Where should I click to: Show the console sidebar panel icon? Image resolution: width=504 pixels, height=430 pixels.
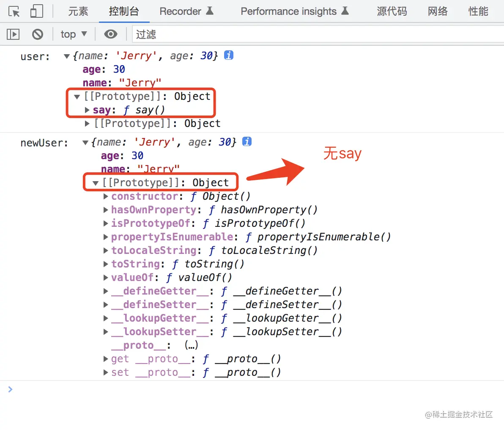tap(13, 34)
